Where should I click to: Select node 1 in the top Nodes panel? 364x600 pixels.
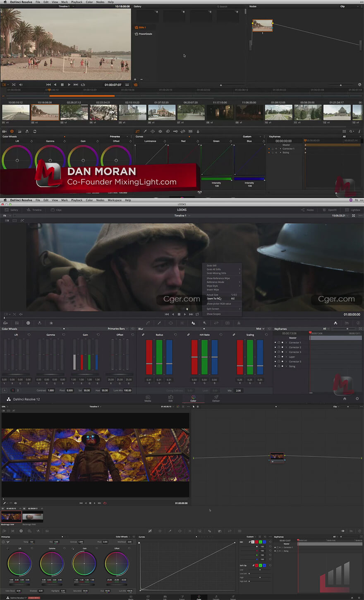pyautogui.click(x=263, y=26)
